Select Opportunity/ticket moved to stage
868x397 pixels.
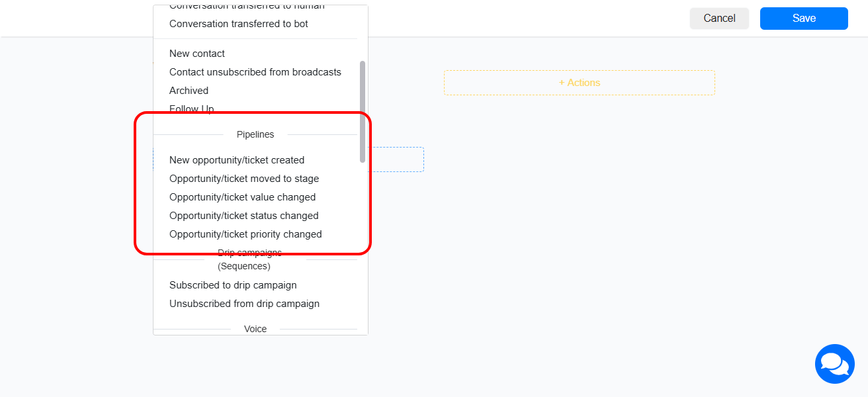point(244,178)
